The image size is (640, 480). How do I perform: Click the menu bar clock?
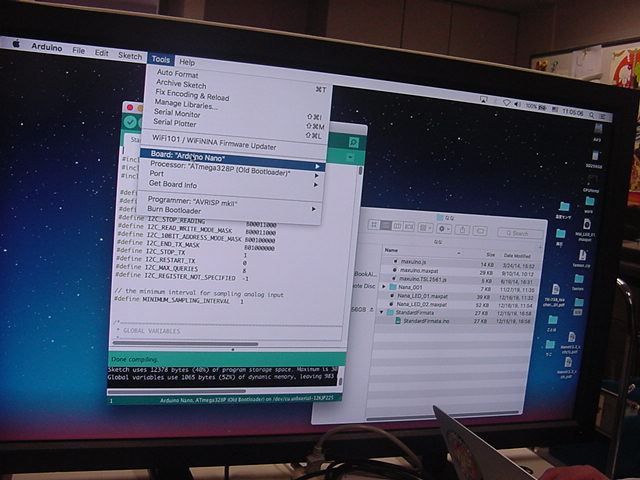pyautogui.click(x=572, y=112)
